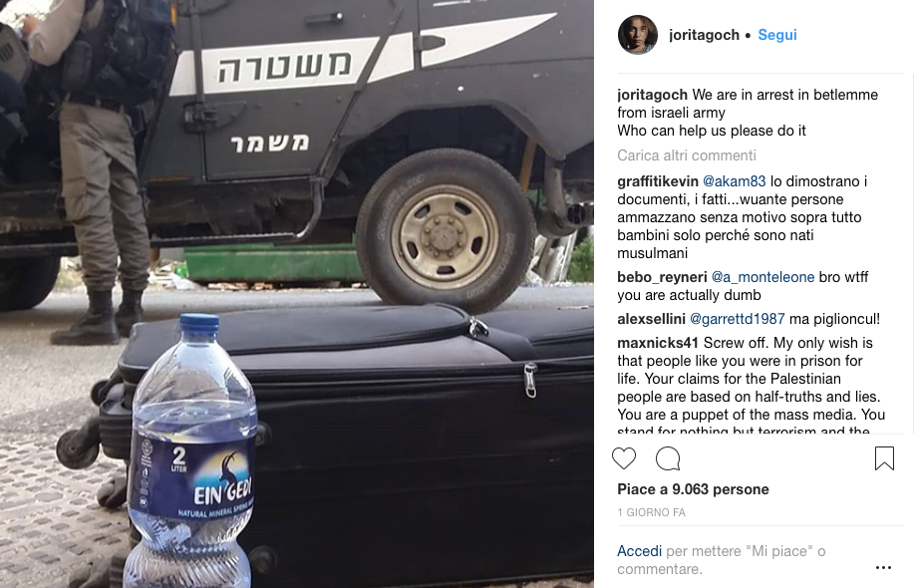
Task: Open the 1 GIORNO FA timestamp
Action: point(651,512)
